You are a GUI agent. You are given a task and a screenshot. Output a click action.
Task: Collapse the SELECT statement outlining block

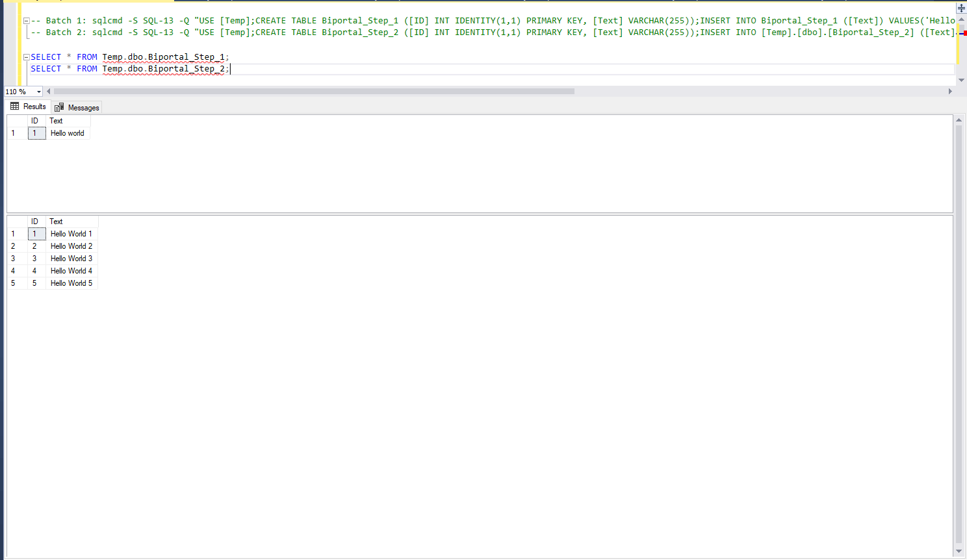click(x=27, y=57)
